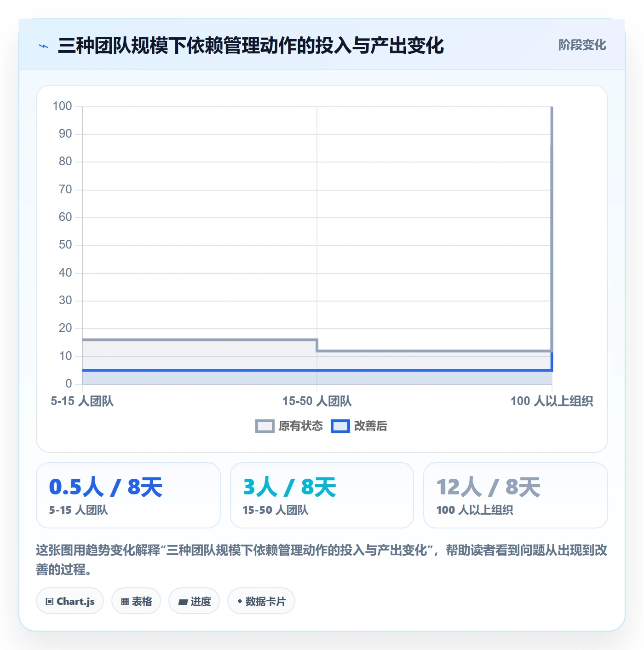Select the Chart.js tag chip
The width and height of the screenshot is (644, 650).
point(70,601)
